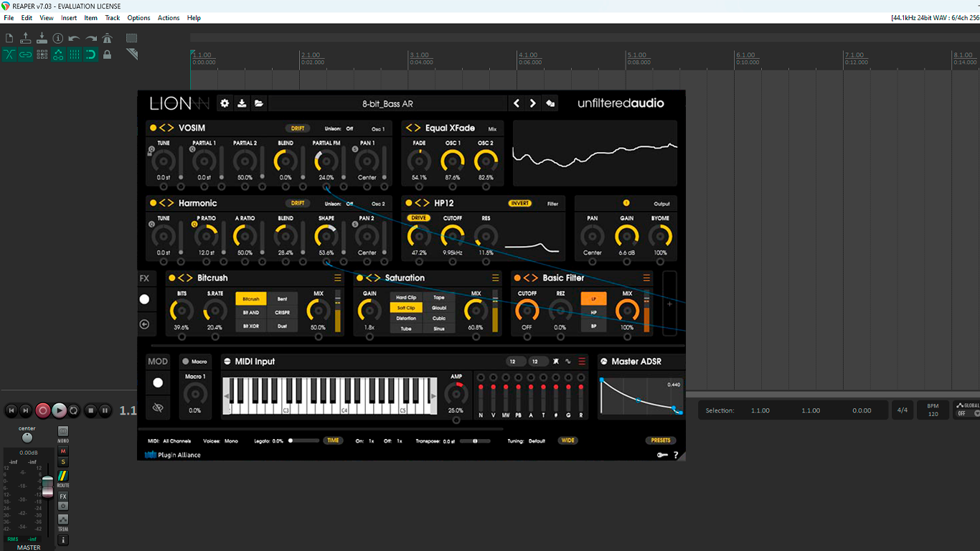
Task: Change HP12 filter type with arrows
Action: point(423,203)
